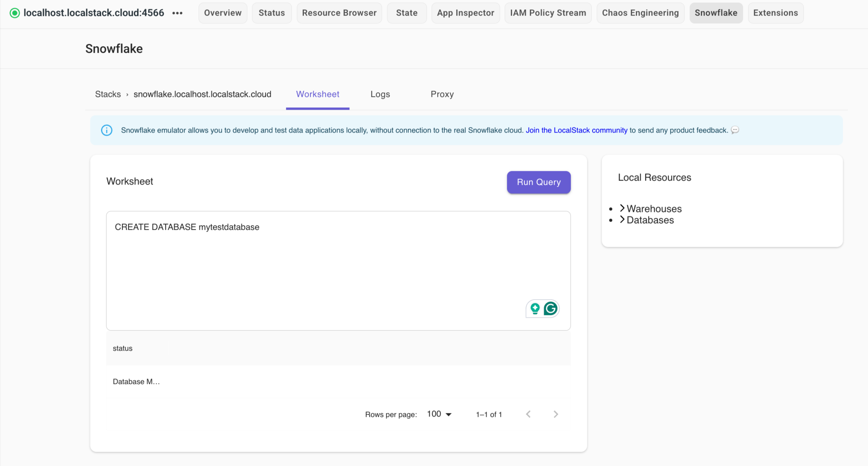The height and width of the screenshot is (466, 868).
Task: Open the Resource Browser navigation item
Action: (x=339, y=13)
